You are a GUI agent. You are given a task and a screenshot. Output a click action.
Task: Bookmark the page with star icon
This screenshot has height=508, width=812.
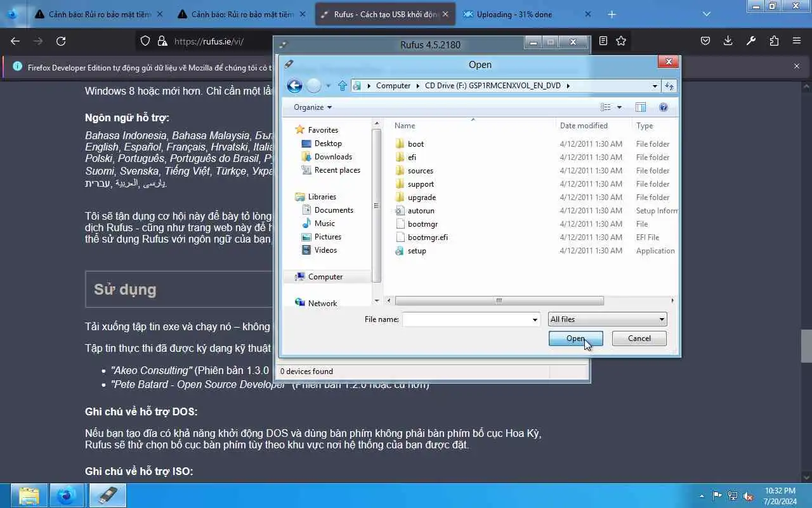click(621, 41)
